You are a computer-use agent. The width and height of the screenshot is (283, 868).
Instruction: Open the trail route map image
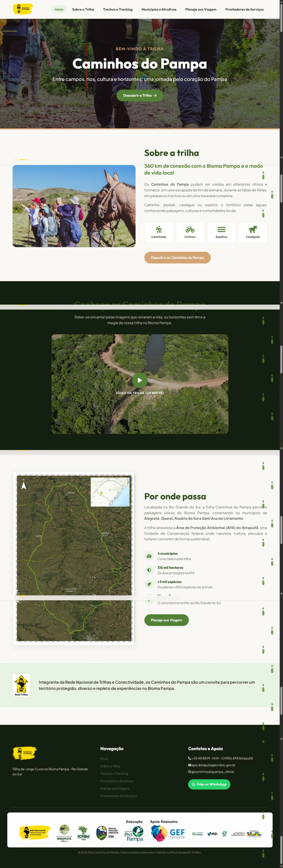(x=74, y=558)
